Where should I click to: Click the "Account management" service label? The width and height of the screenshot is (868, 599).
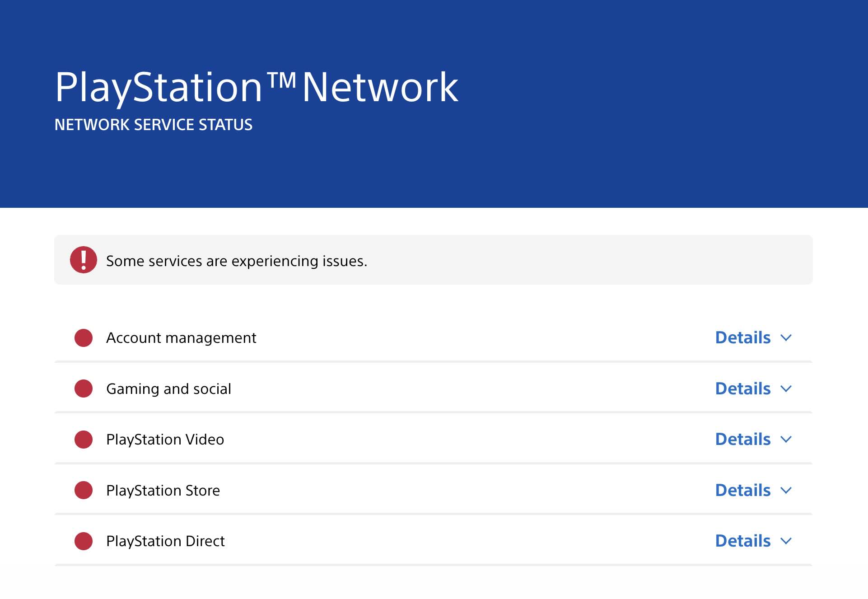(x=181, y=338)
